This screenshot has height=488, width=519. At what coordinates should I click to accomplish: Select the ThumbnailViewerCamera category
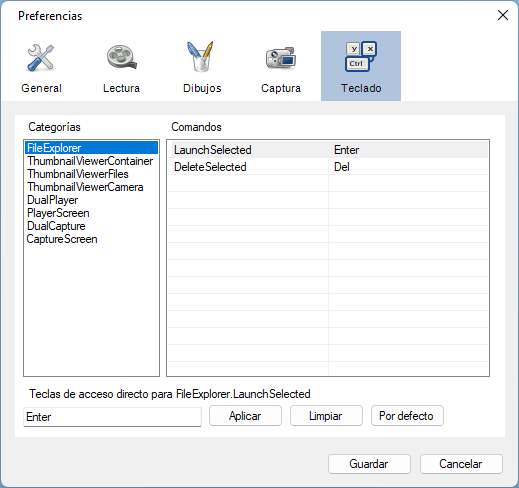85,187
